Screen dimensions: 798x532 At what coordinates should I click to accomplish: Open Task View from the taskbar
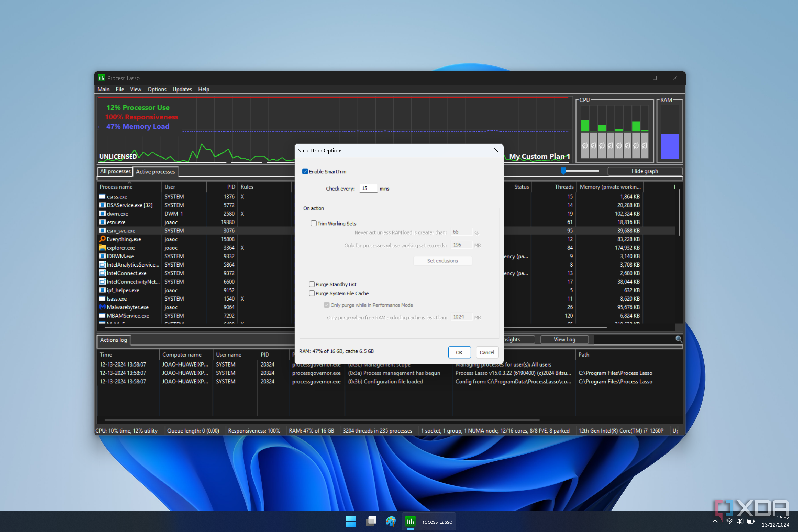[x=371, y=521]
